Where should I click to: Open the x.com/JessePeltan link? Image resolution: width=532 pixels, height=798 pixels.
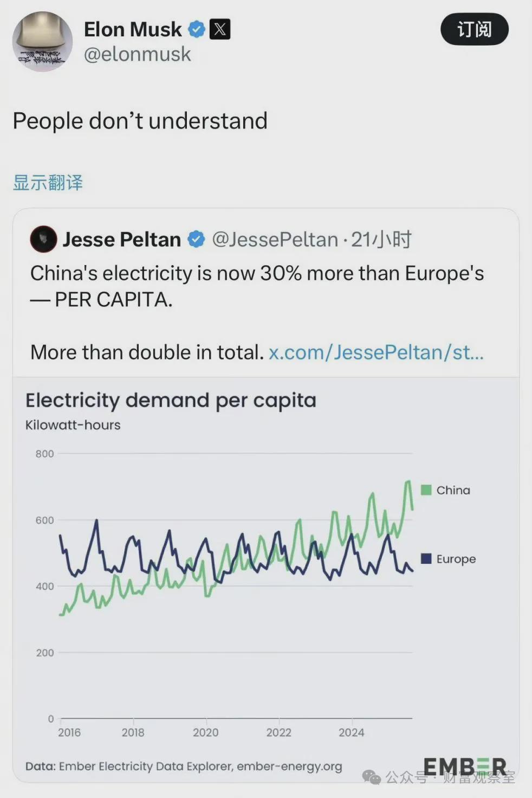point(376,352)
